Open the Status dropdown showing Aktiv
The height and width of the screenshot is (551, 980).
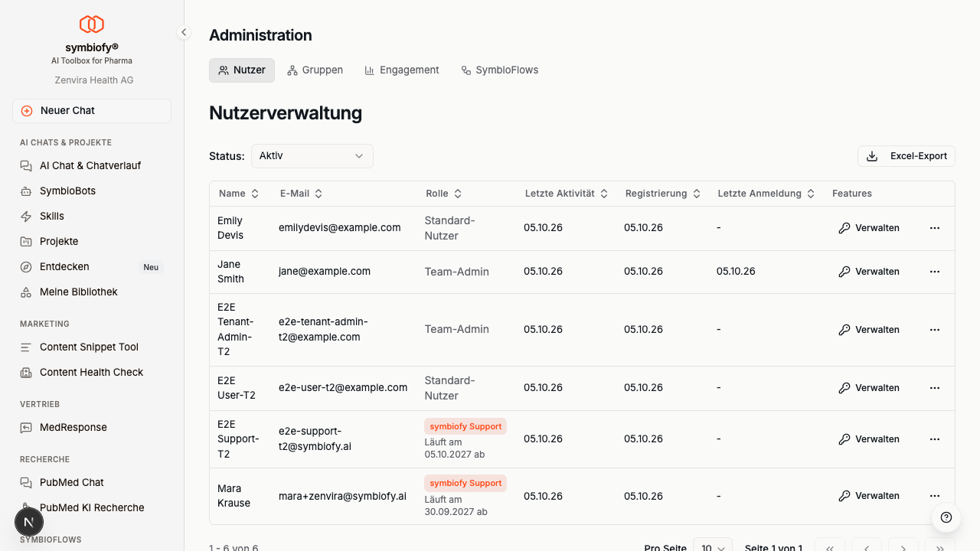312,156
